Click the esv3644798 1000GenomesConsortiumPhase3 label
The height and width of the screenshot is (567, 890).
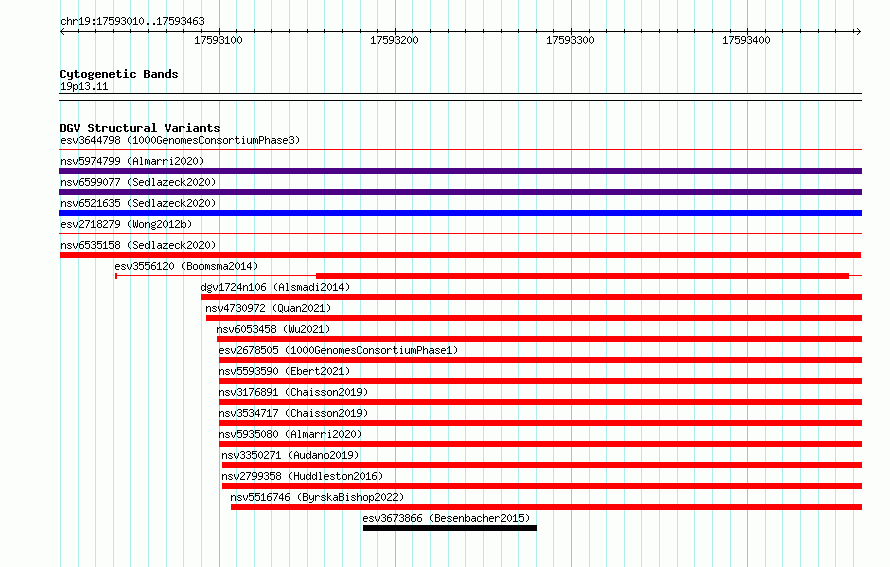(x=180, y=140)
